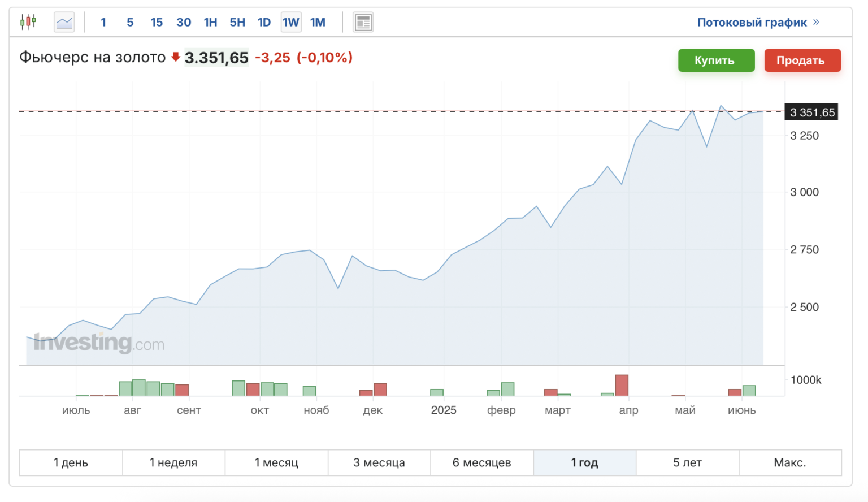The width and height of the screenshot is (868, 502).
Task: Switch interval to 1H
Action: pyautogui.click(x=210, y=22)
